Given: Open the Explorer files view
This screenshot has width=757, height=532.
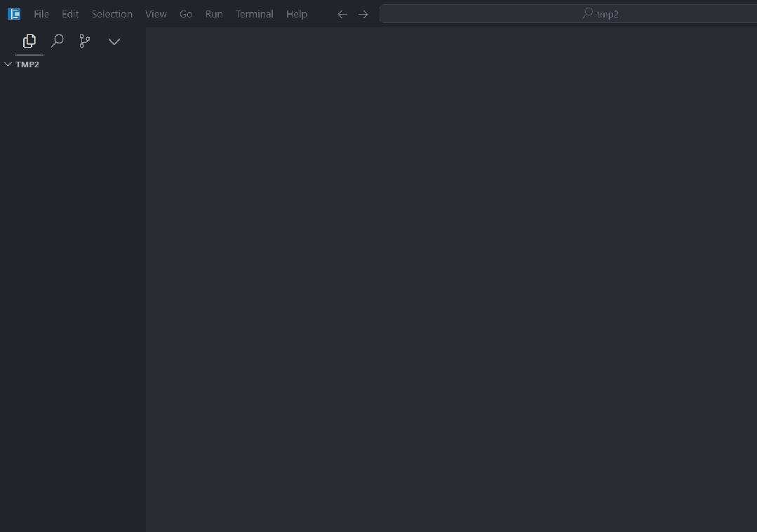Looking at the screenshot, I should (29, 41).
